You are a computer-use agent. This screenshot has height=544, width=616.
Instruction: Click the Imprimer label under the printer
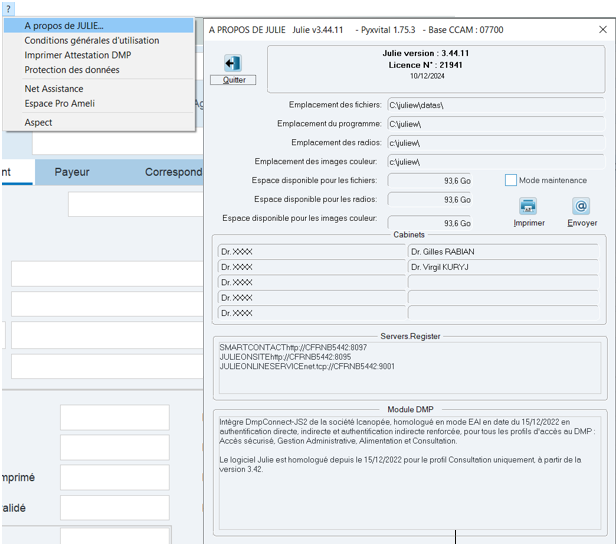pyautogui.click(x=529, y=223)
